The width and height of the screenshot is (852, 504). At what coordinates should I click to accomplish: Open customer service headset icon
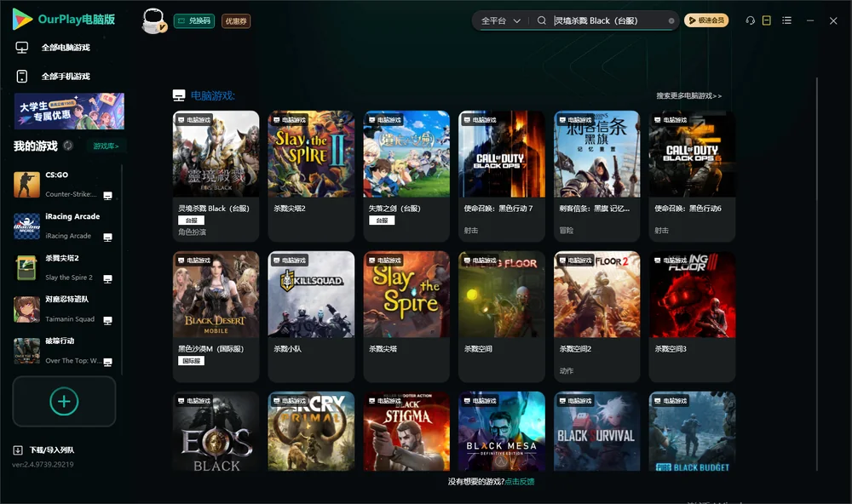751,20
